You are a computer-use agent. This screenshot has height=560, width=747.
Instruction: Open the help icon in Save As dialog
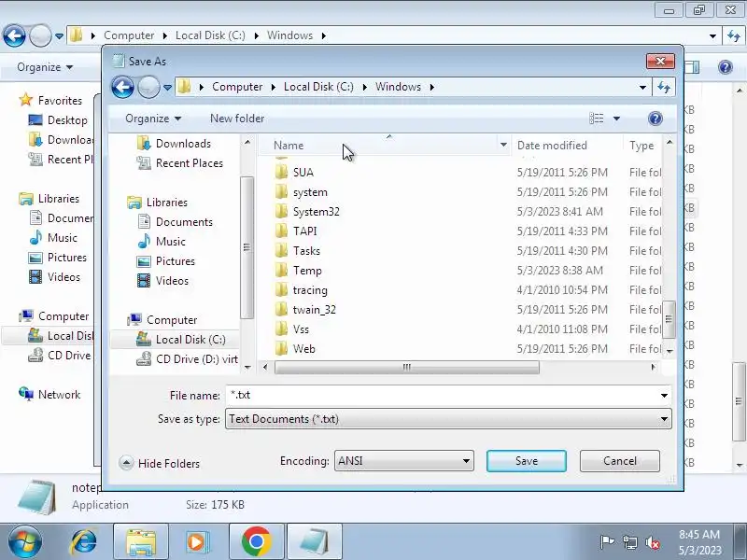point(655,119)
